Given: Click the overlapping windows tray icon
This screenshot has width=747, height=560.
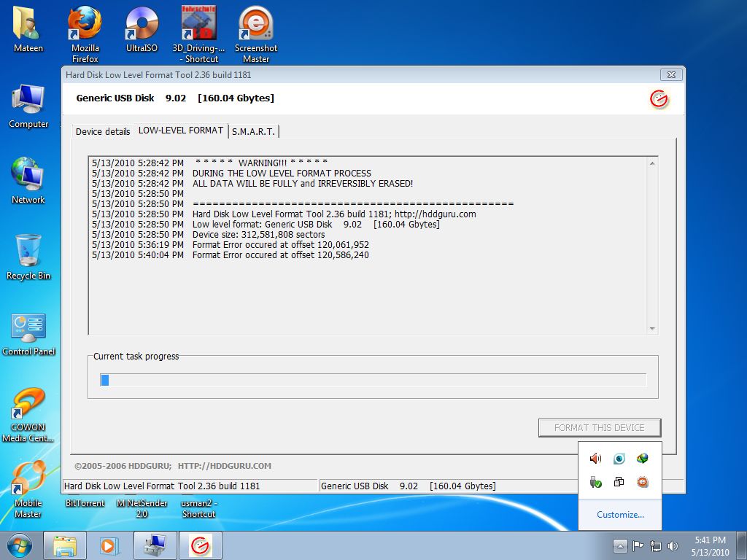Looking at the screenshot, I should tap(619, 483).
